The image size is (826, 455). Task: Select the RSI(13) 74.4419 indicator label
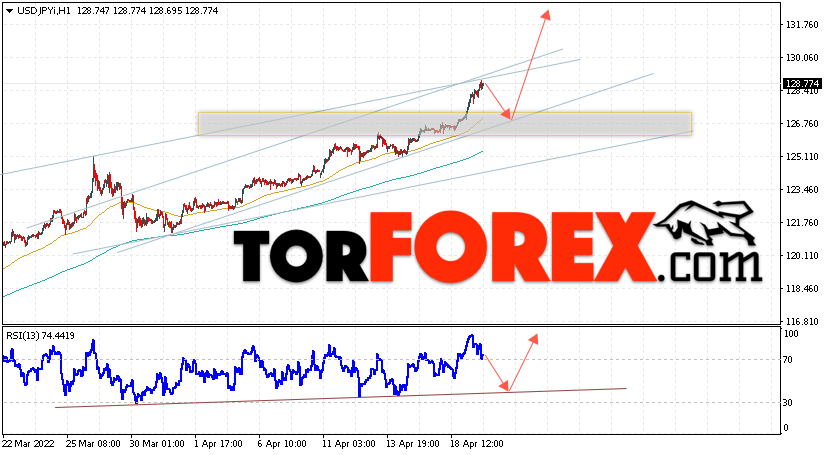click(x=40, y=335)
